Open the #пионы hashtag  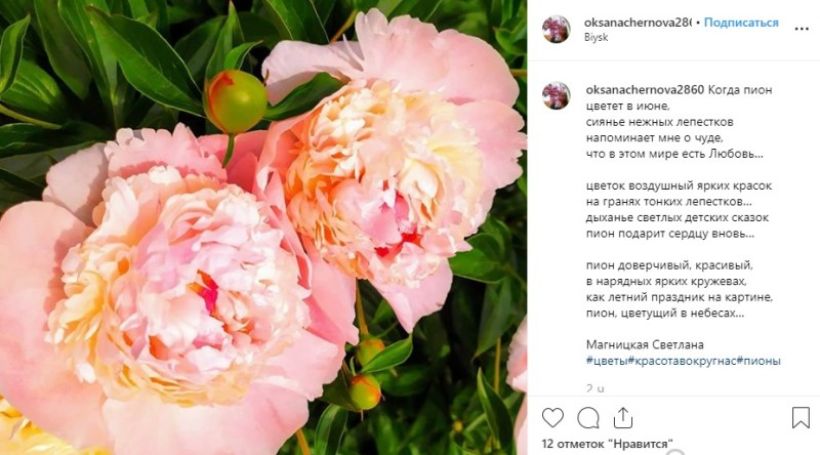759,361
